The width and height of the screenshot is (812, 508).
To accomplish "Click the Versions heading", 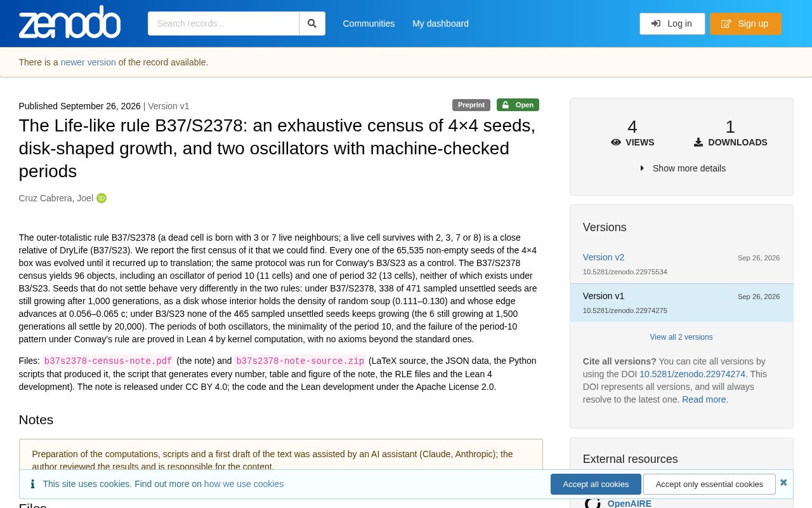I will (605, 227).
